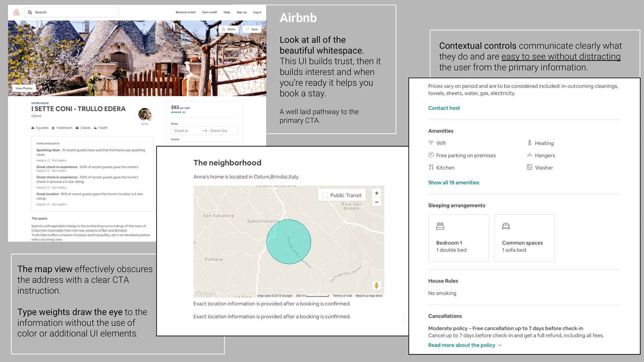Image resolution: width=644 pixels, height=362 pixels.
Task: Select the Bedroom 1 double bed card
Action: pos(459,238)
